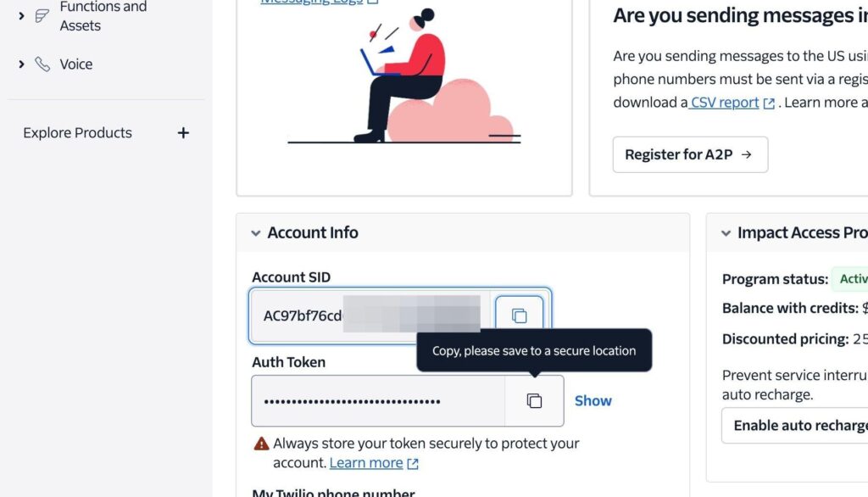Expand Functions and Assets chevron

click(x=21, y=16)
